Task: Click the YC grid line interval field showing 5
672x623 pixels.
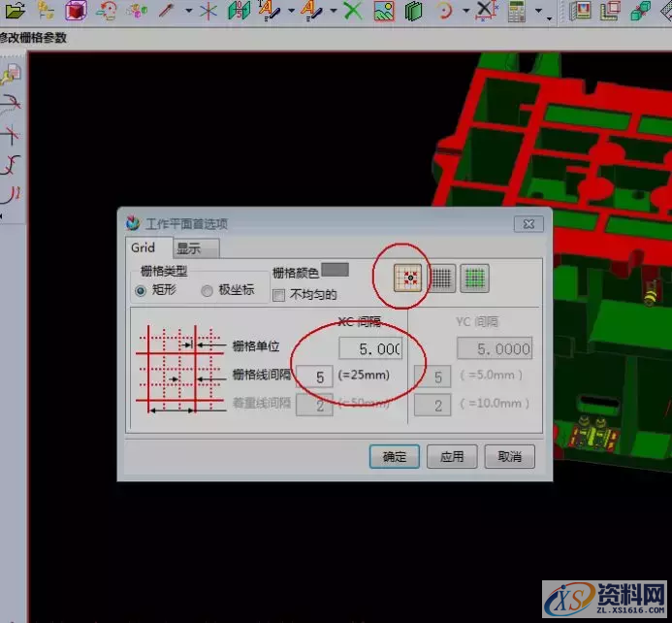Action: pos(432,377)
